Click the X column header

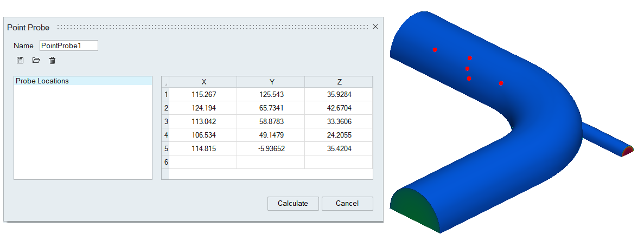coord(203,82)
